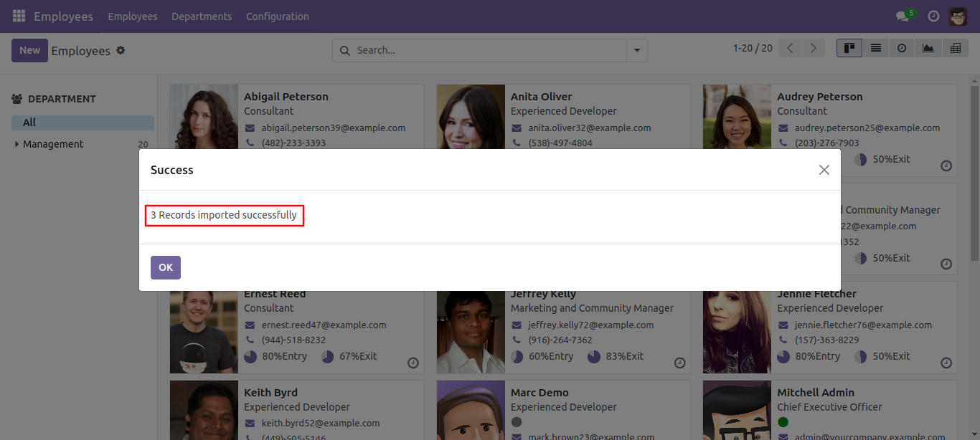Screen dimensions: 980x440
Task: Open activity clock on Ernest Reed card
Action: pos(413,363)
